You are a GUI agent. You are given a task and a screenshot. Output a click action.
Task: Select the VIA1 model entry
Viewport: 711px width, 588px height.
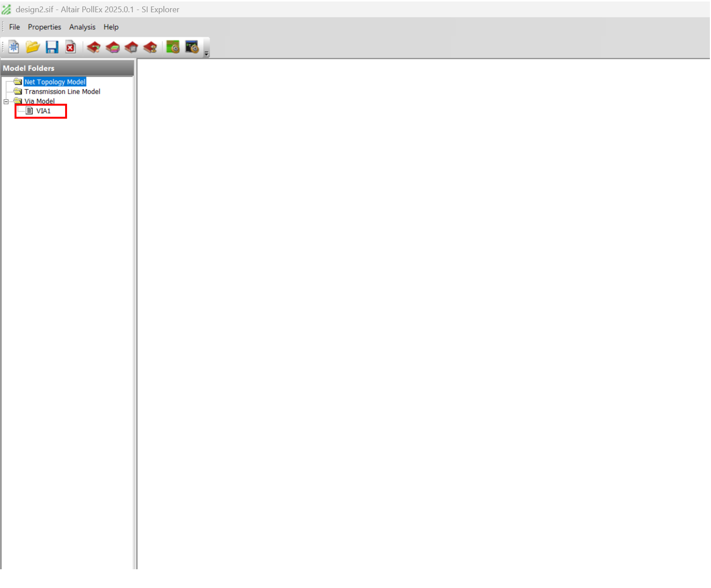[43, 111]
